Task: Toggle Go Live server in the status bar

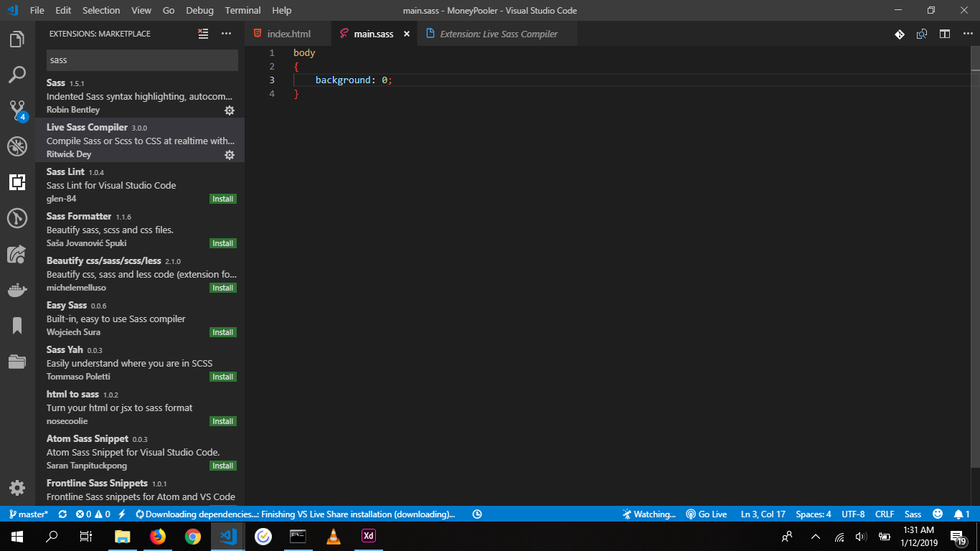Action: (x=706, y=514)
